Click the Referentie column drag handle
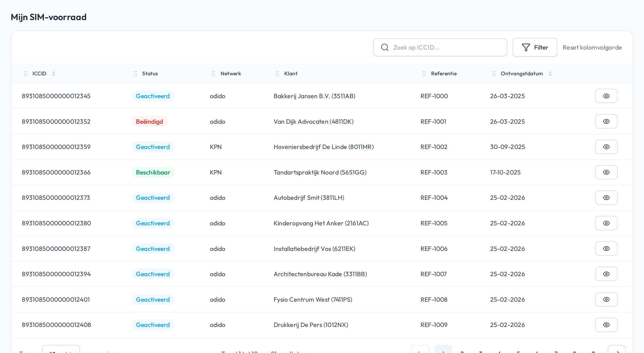 424,73
